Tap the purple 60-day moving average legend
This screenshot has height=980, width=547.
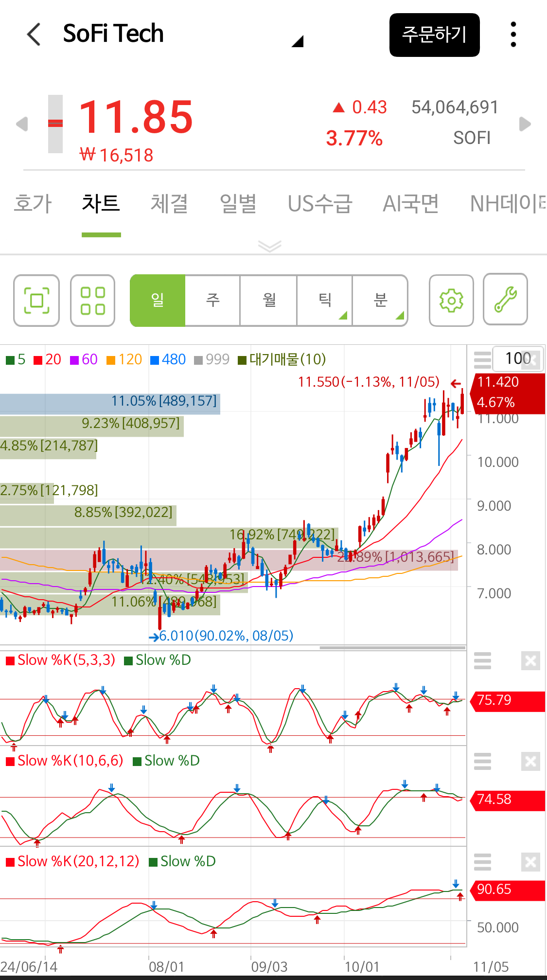point(84,359)
